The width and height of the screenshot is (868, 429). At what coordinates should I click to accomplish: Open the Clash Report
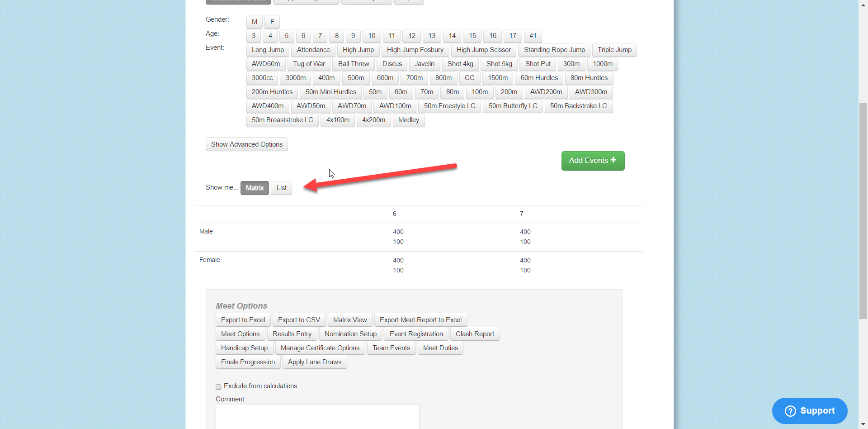[475, 334]
